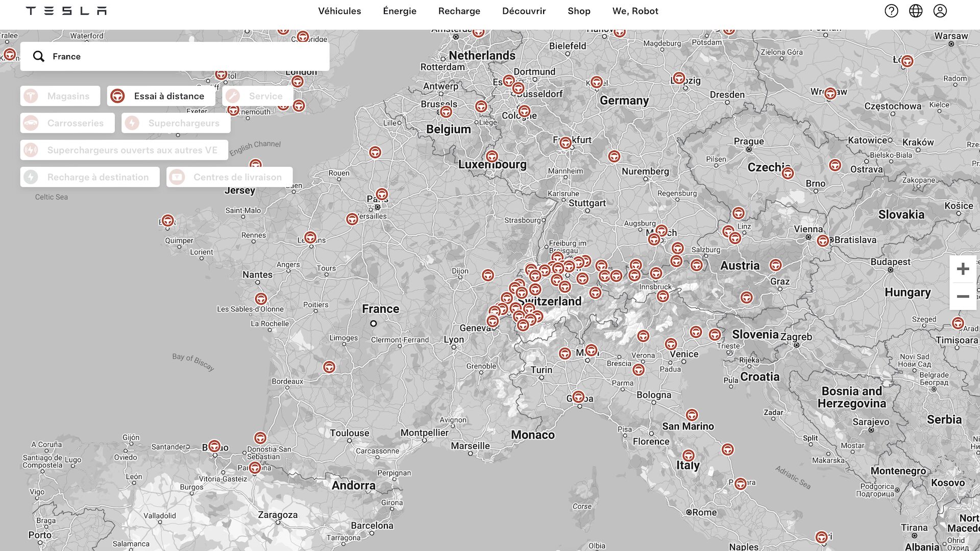
Task: Select the test drive marker at Frankfurt
Action: click(565, 143)
